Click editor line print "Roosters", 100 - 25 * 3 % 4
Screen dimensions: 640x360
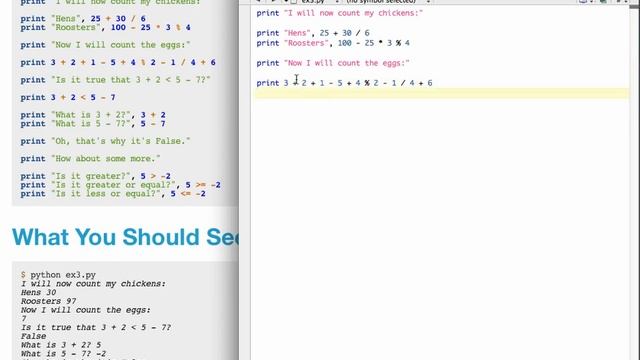333,43
